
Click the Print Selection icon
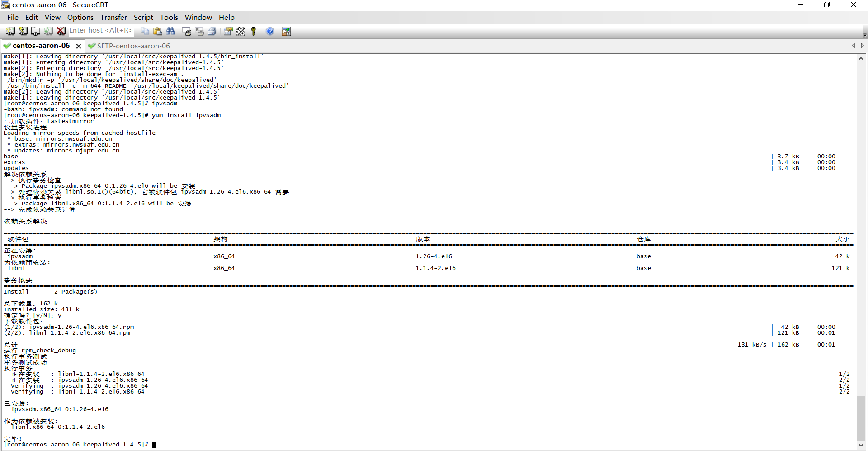199,31
